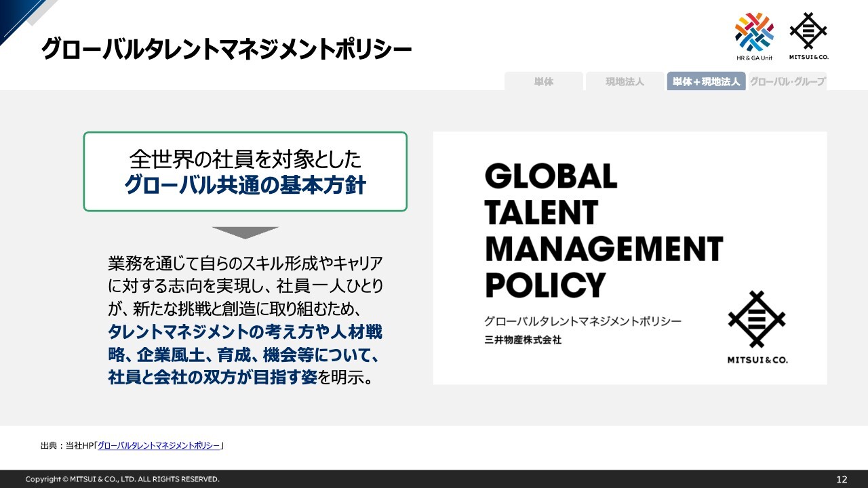Click the slide title グローバルタレントマネジメントポリシー
The width and height of the screenshot is (868, 488).
coord(226,49)
